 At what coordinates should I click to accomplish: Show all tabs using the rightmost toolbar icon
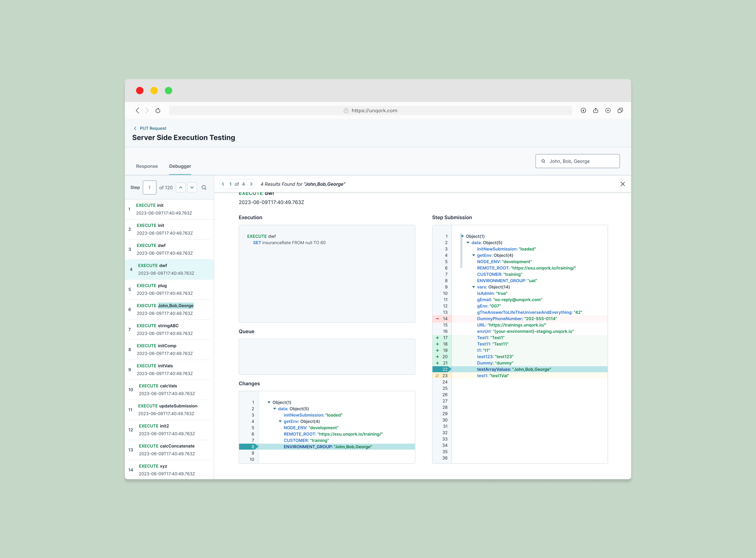coord(620,110)
